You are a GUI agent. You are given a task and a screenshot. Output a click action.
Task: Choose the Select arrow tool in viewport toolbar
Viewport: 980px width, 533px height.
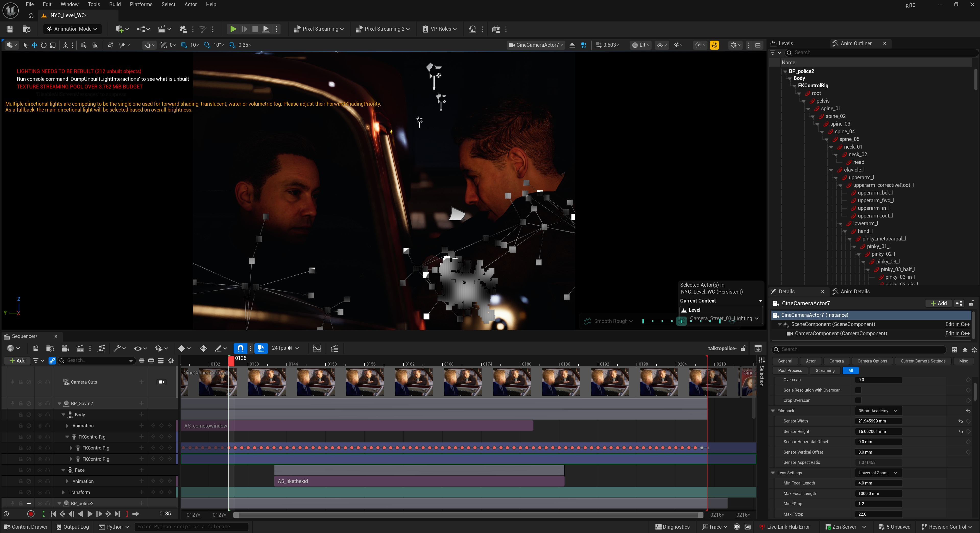coord(25,45)
